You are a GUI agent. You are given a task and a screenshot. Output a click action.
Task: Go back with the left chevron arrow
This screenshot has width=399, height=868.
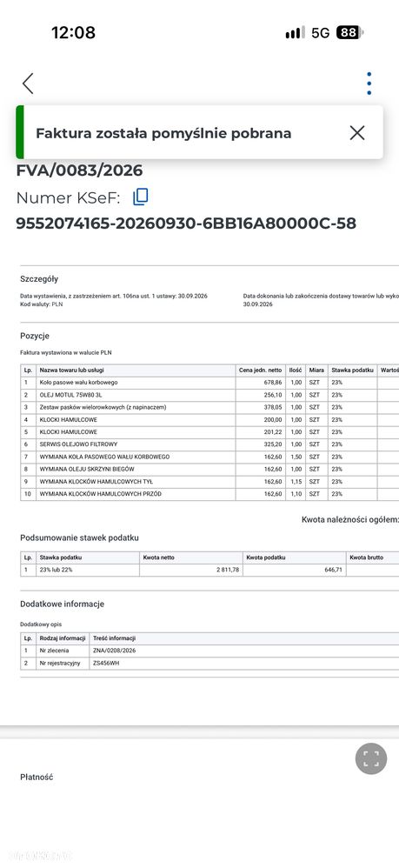click(28, 83)
